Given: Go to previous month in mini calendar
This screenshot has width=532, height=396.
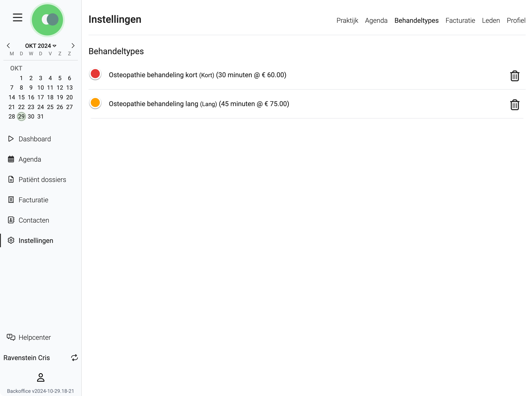Looking at the screenshot, I should (8, 46).
